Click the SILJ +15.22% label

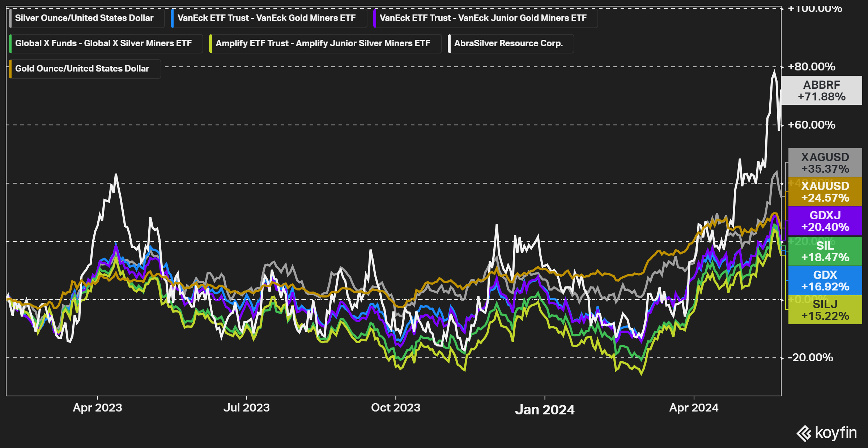pos(825,310)
